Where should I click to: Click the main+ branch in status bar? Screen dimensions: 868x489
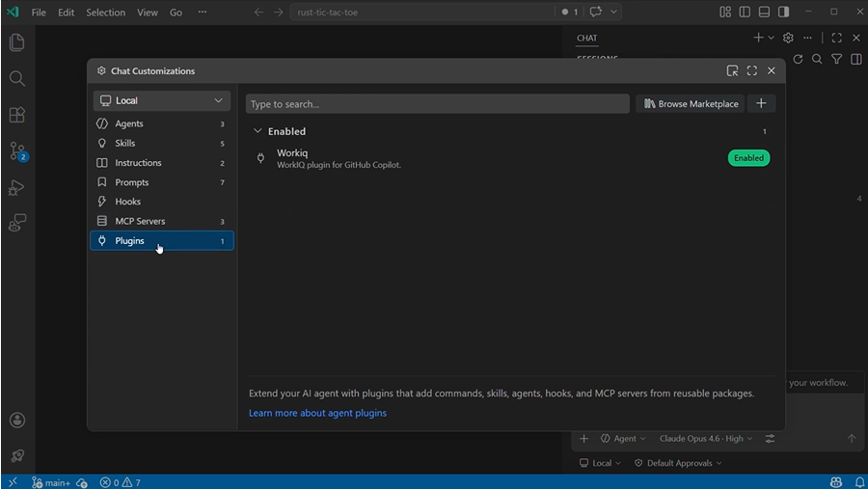coord(50,482)
